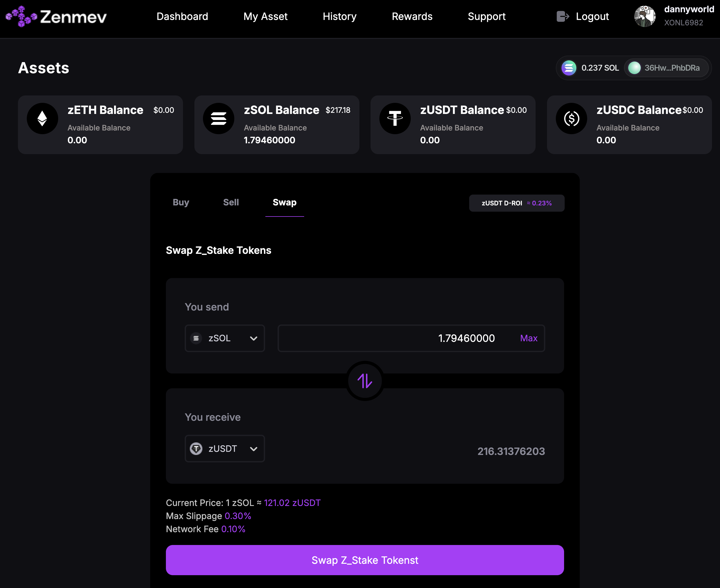Click the 0.10% network fee value

[233, 529]
